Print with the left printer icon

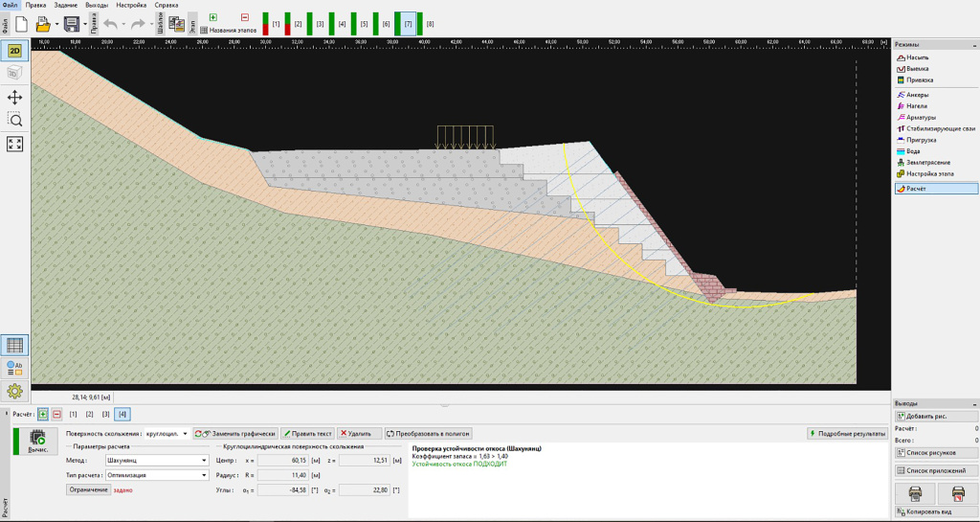click(x=915, y=494)
